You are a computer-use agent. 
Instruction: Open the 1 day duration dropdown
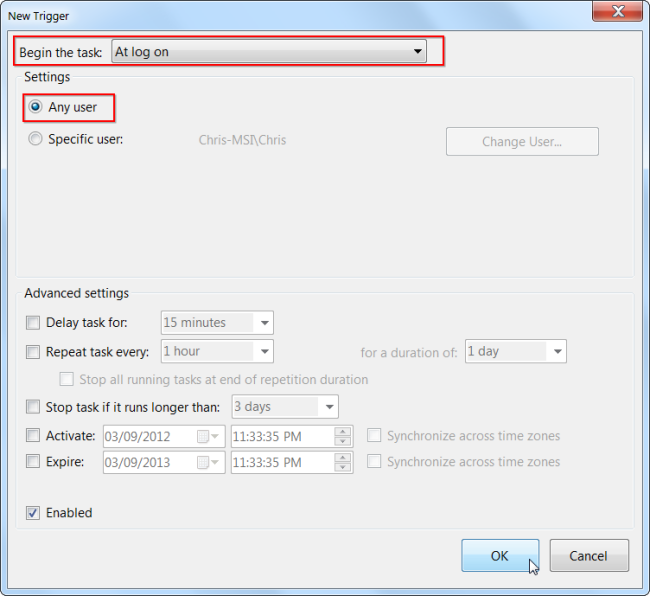click(516, 351)
